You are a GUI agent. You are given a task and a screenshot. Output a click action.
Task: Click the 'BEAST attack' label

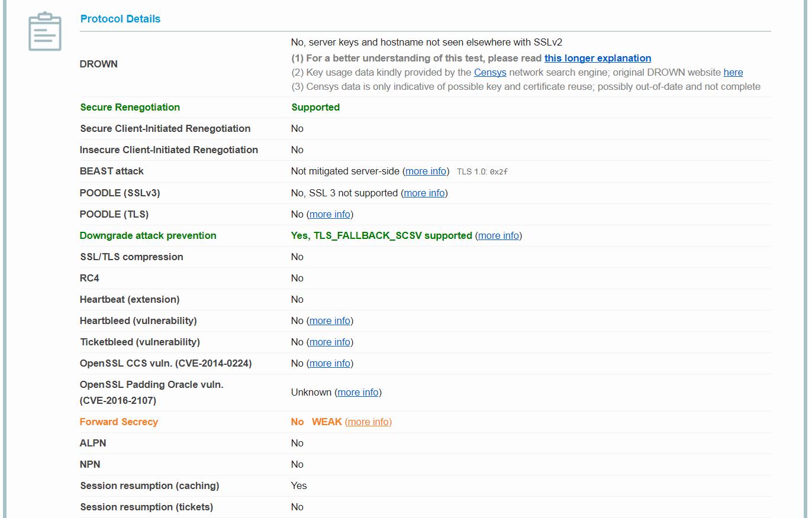coord(112,171)
